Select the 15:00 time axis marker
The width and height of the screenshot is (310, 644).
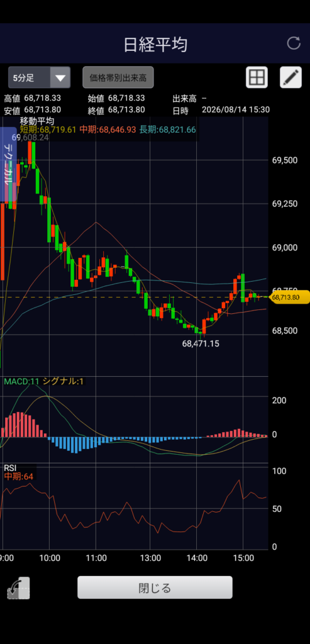click(243, 558)
